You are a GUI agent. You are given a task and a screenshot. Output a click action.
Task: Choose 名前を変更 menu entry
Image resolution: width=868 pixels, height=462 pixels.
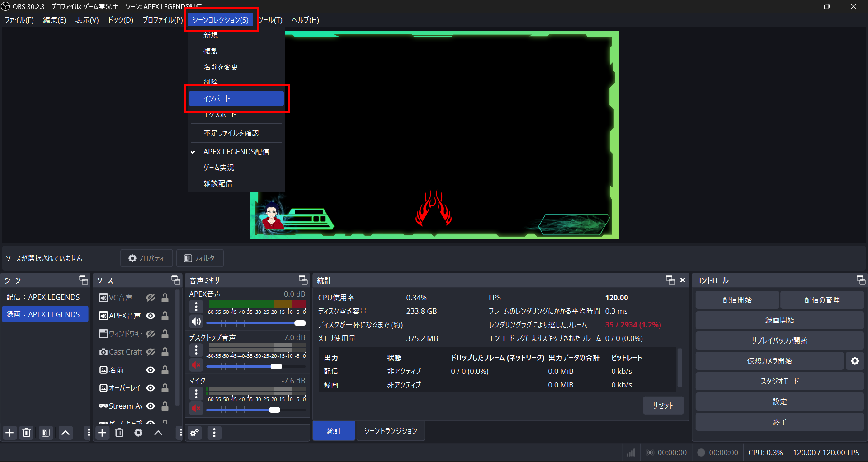[x=236, y=67]
